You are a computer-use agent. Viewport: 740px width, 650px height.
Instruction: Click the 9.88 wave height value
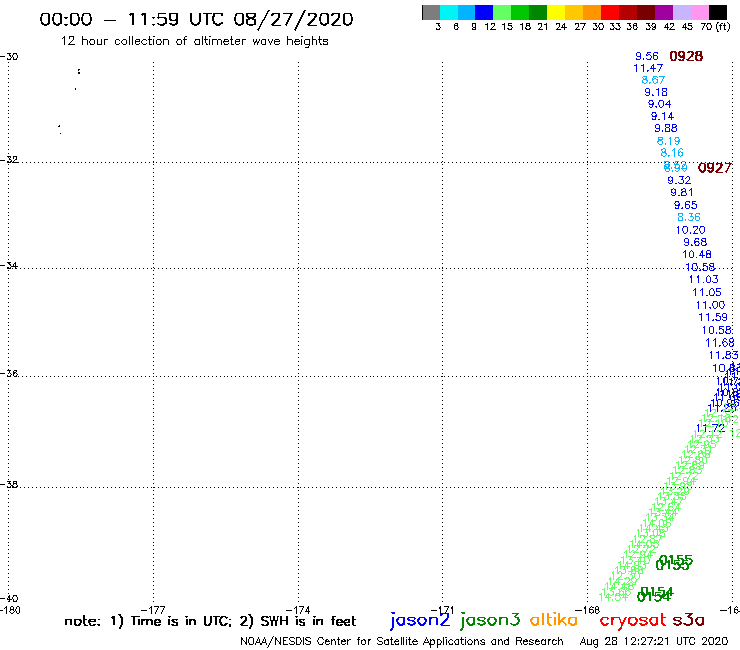click(x=666, y=128)
